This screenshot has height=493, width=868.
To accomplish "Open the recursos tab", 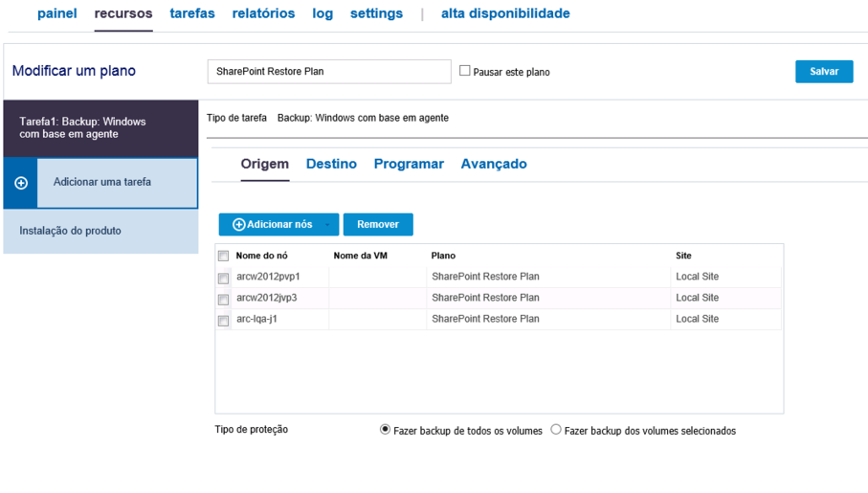I will tap(123, 13).
